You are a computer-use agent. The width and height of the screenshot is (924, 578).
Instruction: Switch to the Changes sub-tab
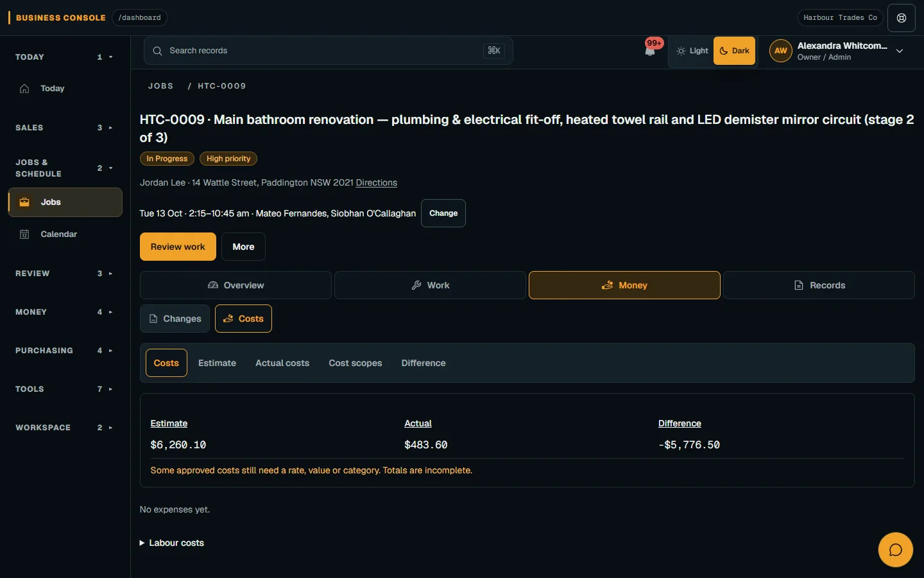(x=175, y=319)
